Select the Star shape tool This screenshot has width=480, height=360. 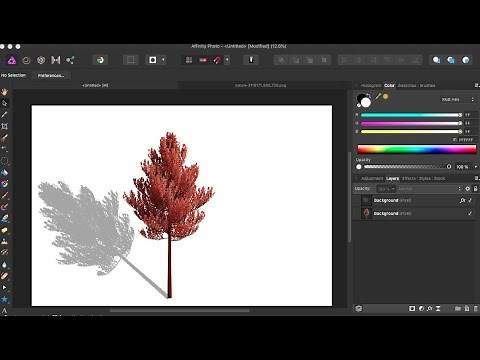(4, 299)
